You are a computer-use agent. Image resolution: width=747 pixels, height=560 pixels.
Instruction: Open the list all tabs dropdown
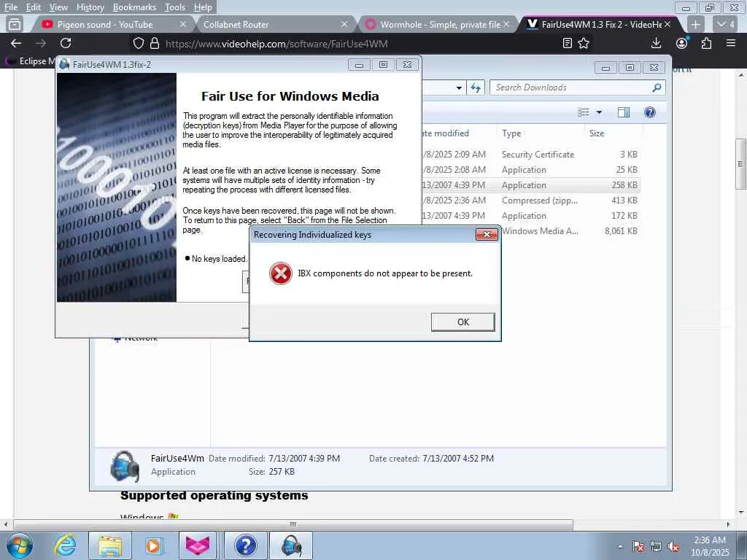tap(726, 24)
